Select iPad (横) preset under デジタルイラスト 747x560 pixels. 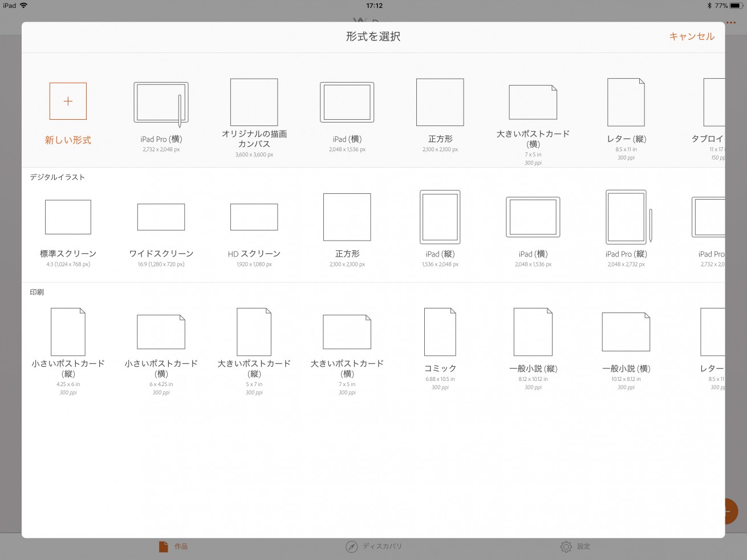point(533,232)
